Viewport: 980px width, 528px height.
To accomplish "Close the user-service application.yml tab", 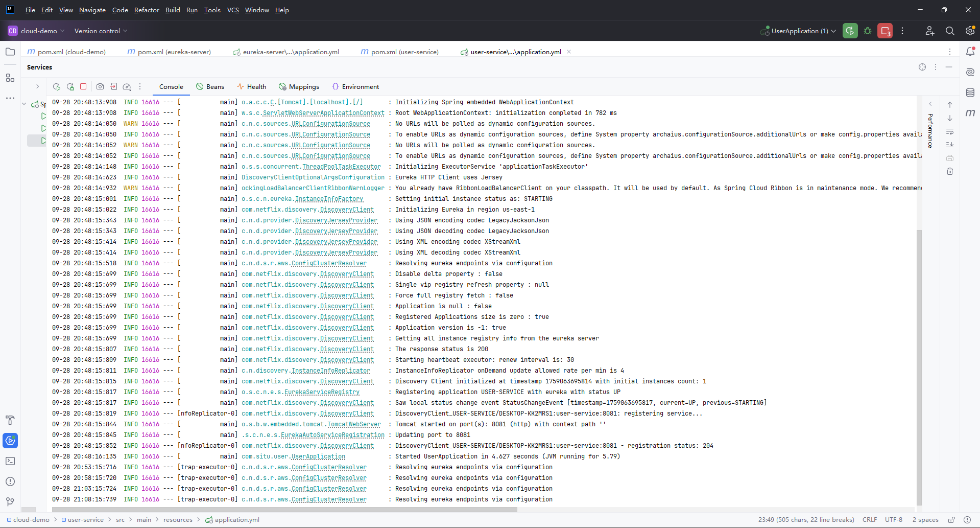I will click(x=569, y=52).
